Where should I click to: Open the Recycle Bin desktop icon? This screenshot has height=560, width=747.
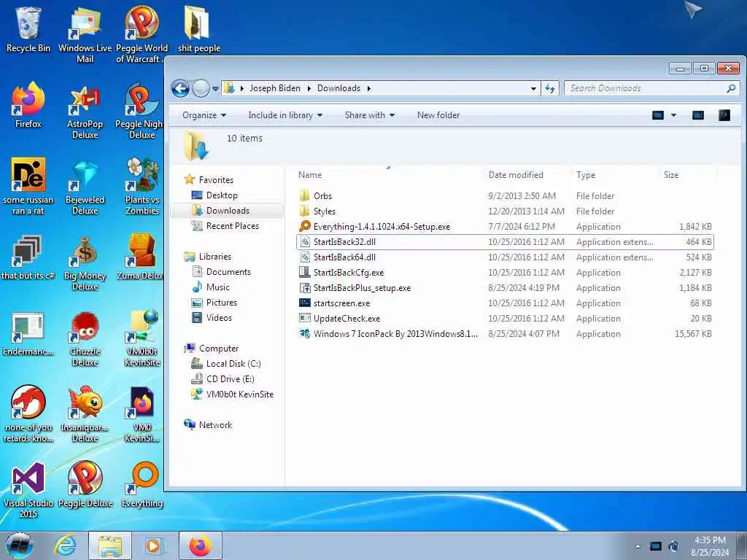pyautogui.click(x=28, y=28)
